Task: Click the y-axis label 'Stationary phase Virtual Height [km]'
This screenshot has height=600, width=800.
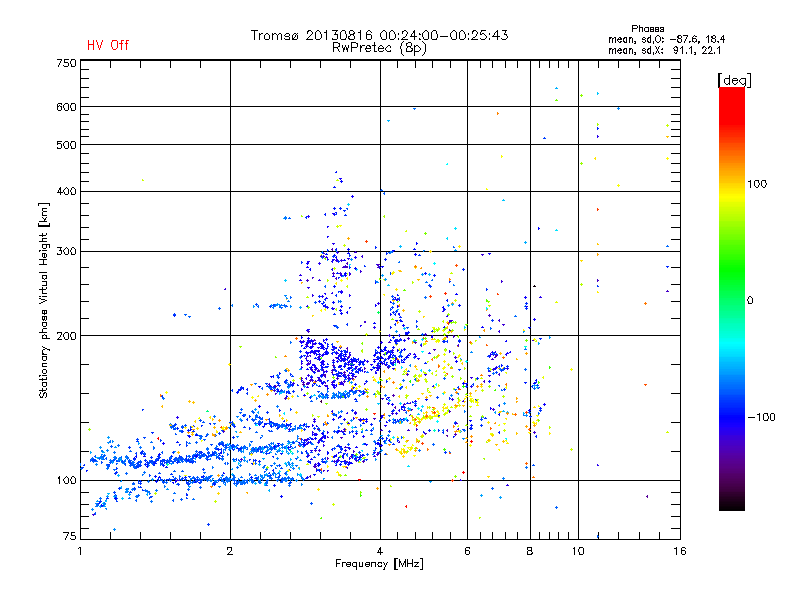Action: click(44, 301)
